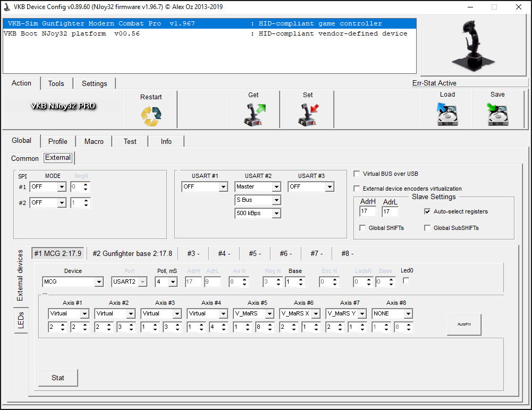
Task: Click the Stat button
Action: [58, 378]
